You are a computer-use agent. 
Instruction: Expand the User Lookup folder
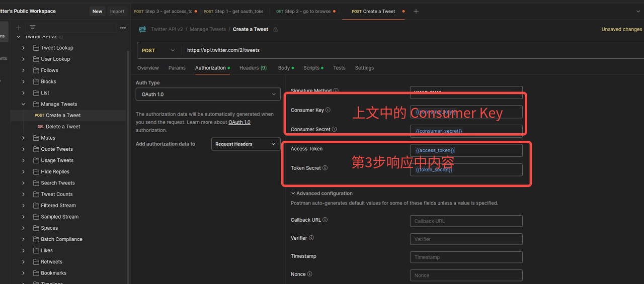23,59
